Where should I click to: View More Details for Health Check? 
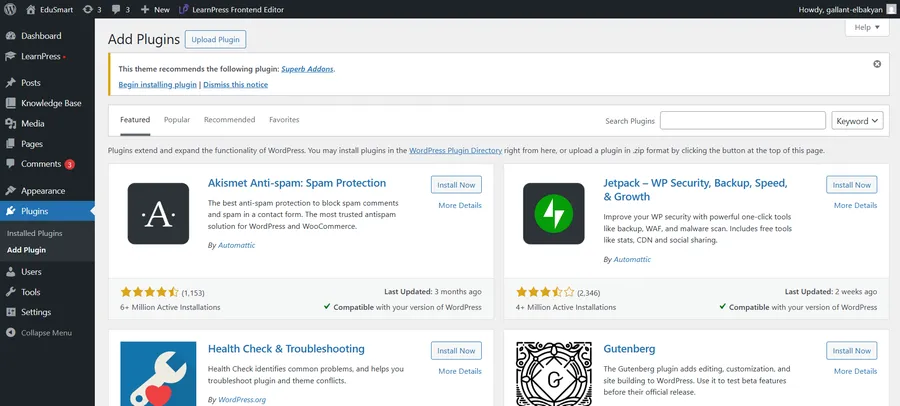coord(460,372)
